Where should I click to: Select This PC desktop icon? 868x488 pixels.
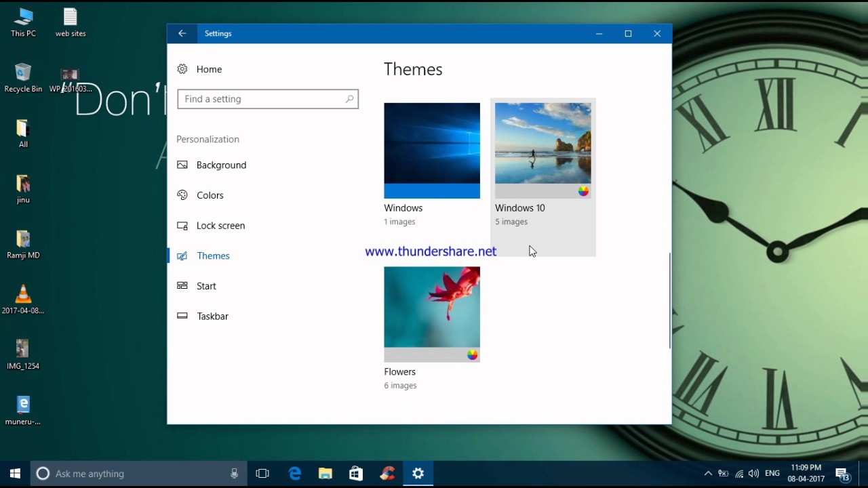coord(23,22)
